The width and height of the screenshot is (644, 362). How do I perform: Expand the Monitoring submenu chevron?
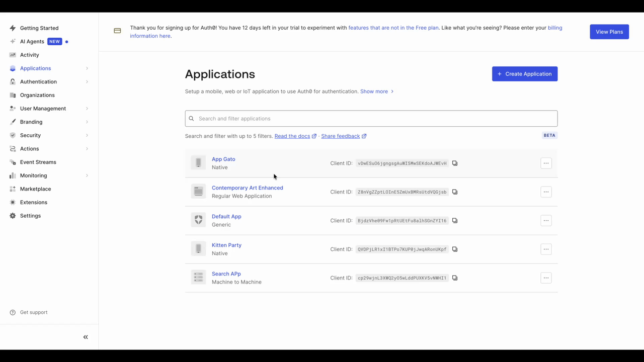pos(87,175)
